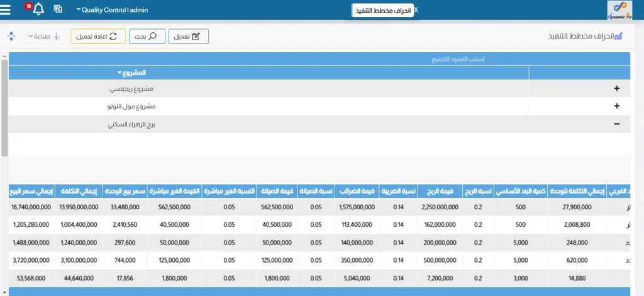Expand the مشروع ريجينسي row
Screen dimensions: 644x296
pyautogui.click(x=616, y=89)
